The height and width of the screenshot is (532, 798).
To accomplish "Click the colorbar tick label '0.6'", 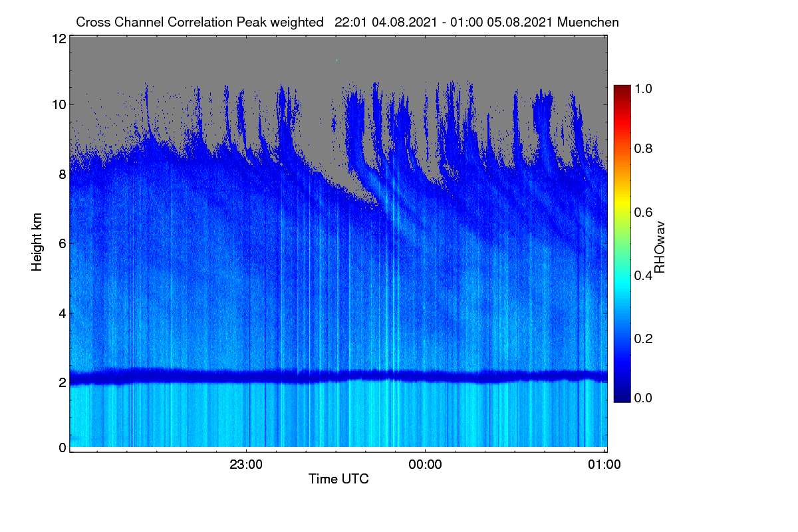I will pyautogui.click(x=644, y=212).
